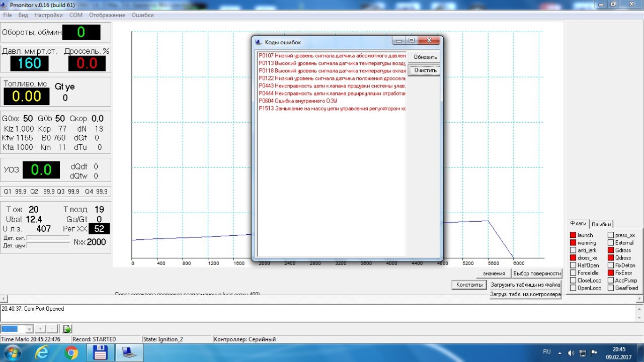Click the volume speaker tray icon
The width and height of the screenshot is (644, 362).
click(x=571, y=353)
